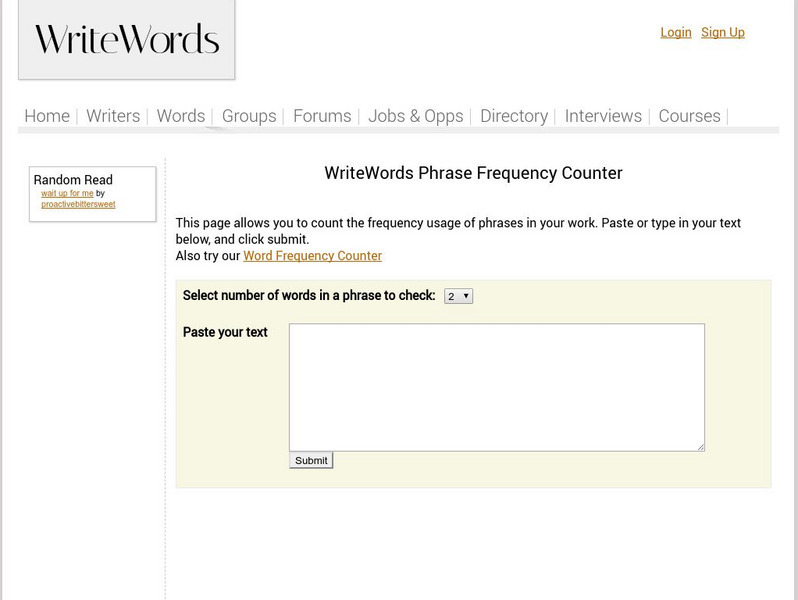Screen dimensions: 798x600
Task: Select the Words navigation item
Action: [x=181, y=116]
